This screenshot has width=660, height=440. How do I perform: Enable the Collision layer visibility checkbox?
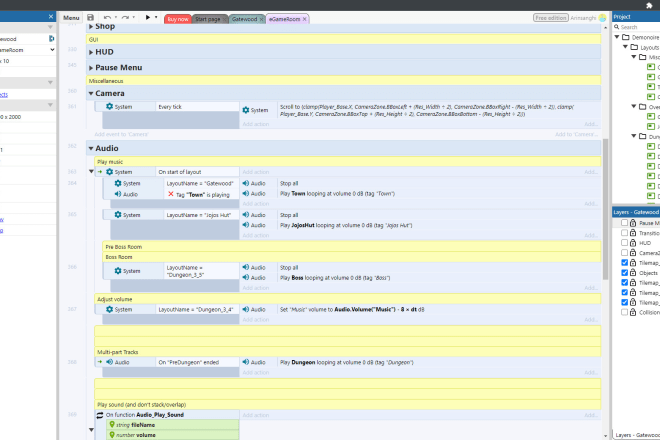click(x=625, y=312)
